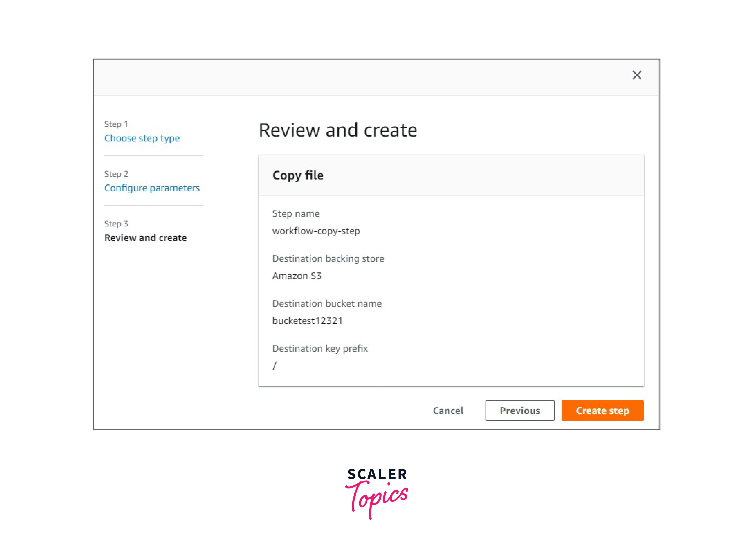Click the Amazon S3 backing store value

(296, 276)
